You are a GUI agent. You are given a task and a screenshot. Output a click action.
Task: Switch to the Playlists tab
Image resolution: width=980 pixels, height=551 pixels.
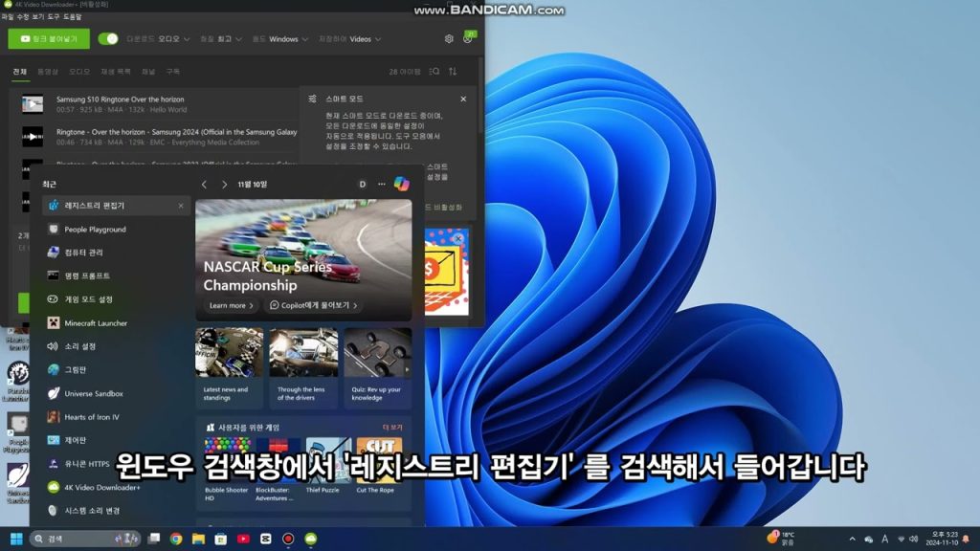point(115,72)
